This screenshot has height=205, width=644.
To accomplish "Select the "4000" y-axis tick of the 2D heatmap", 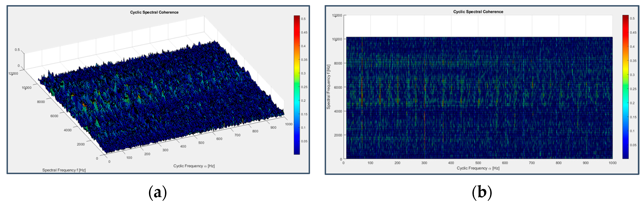I will (338, 111).
